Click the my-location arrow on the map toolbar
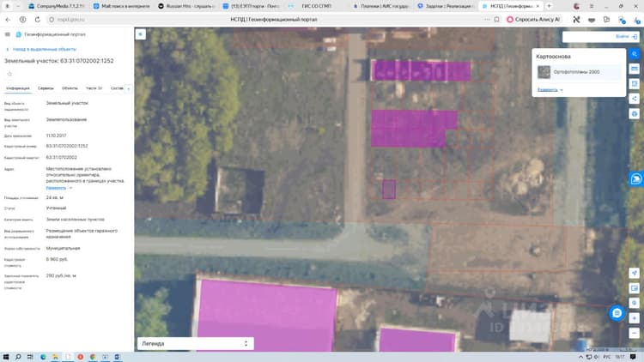 coord(635,273)
